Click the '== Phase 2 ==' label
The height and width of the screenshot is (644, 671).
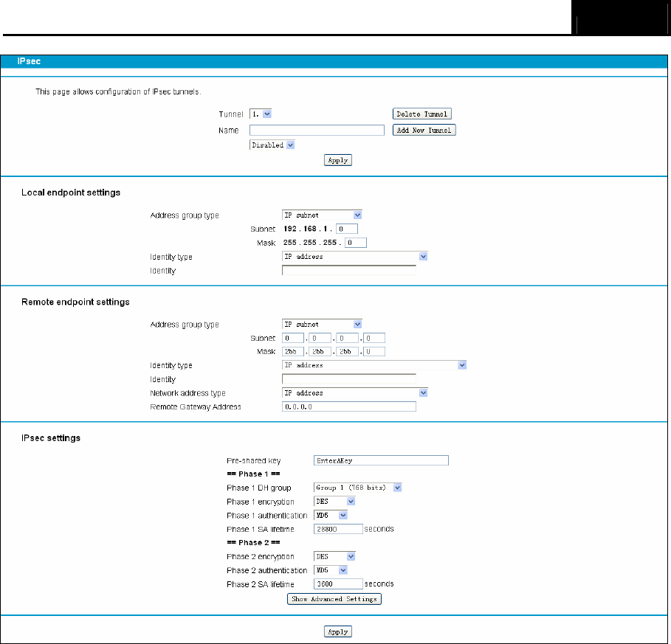click(x=253, y=542)
